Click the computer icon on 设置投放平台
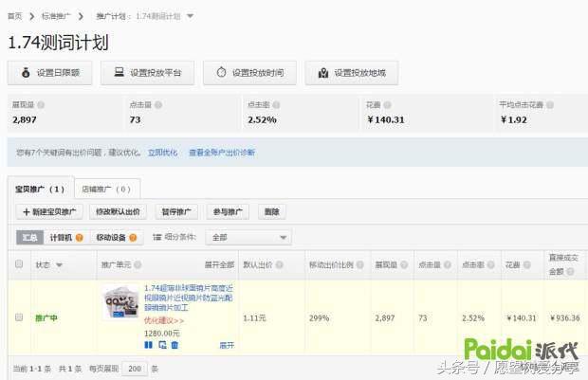The height and width of the screenshot is (380, 588). click(x=119, y=72)
